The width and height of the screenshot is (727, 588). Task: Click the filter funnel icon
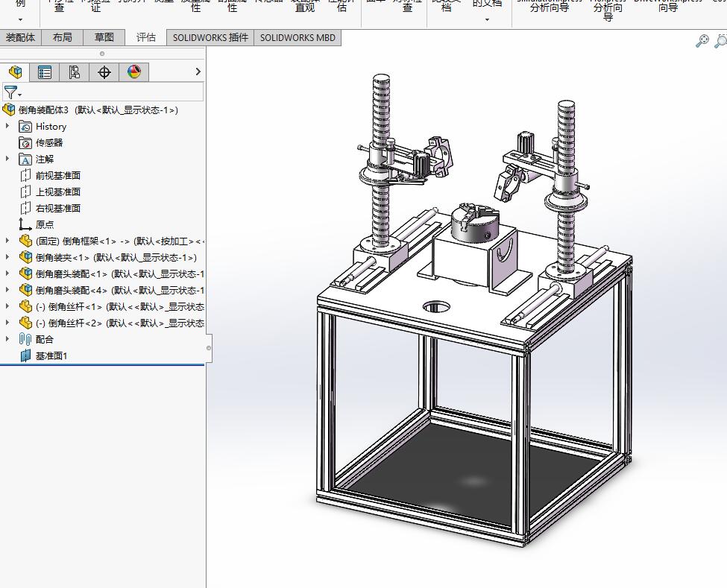10,92
